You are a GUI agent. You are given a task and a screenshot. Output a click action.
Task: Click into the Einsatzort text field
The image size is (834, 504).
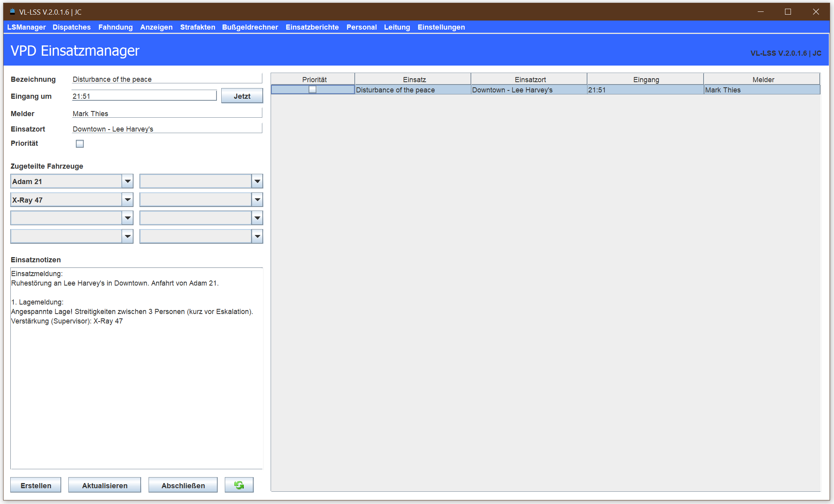pyautogui.click(x=167, y=129)
